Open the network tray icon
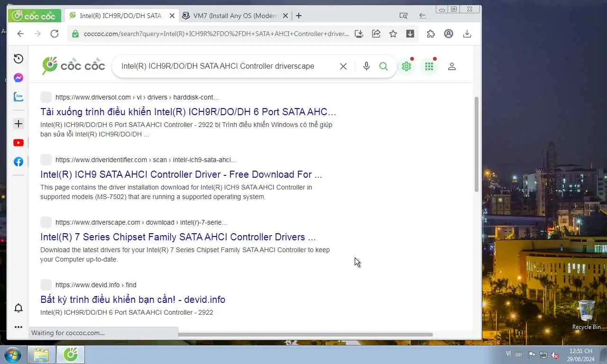 coord(543,355)
